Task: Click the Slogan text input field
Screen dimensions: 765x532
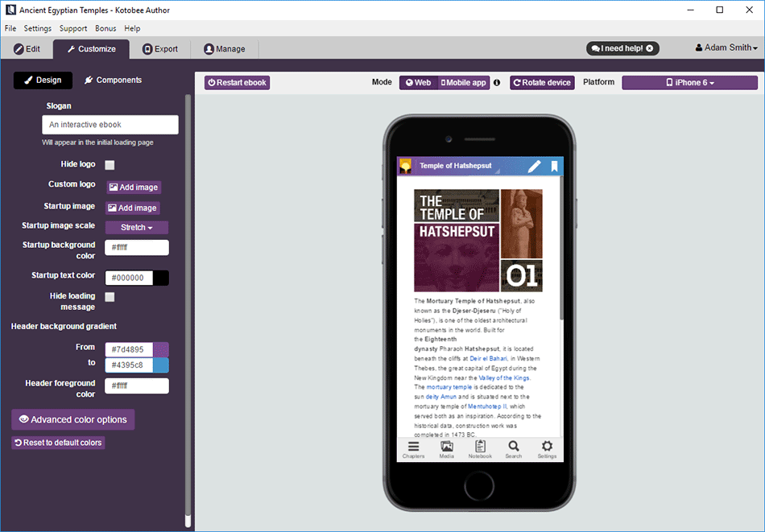Action: (x=110, y=125)
